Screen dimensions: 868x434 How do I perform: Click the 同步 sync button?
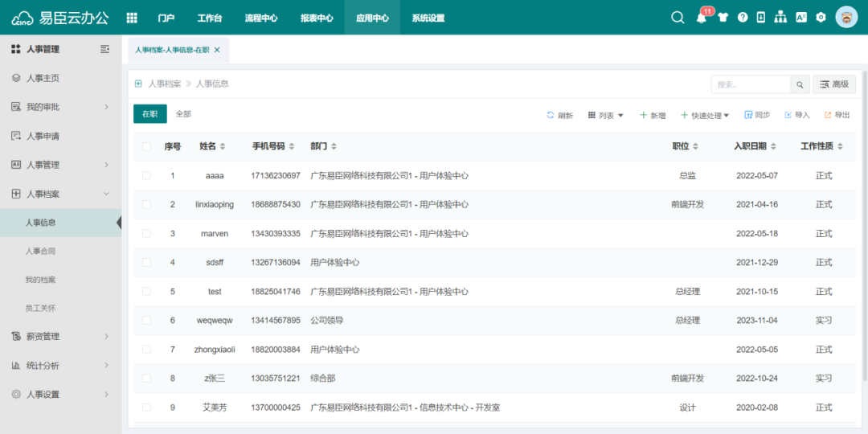coord(757,115)
